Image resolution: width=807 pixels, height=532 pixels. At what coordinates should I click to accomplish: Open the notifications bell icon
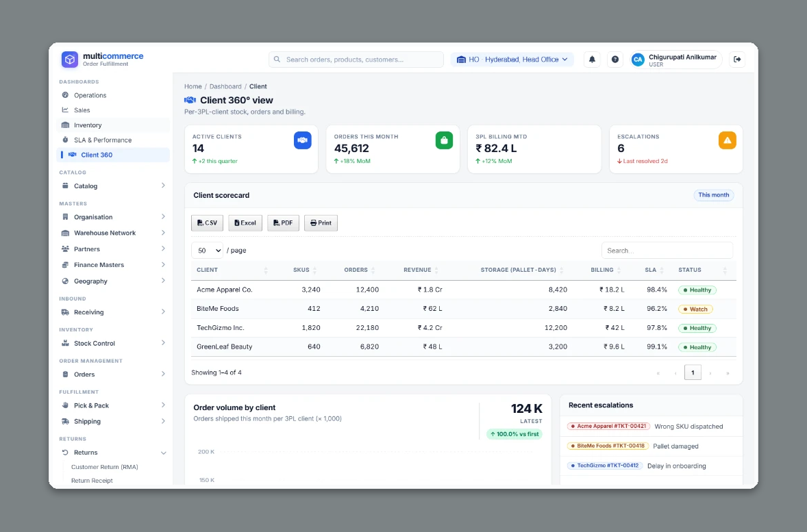pos(592,59)
